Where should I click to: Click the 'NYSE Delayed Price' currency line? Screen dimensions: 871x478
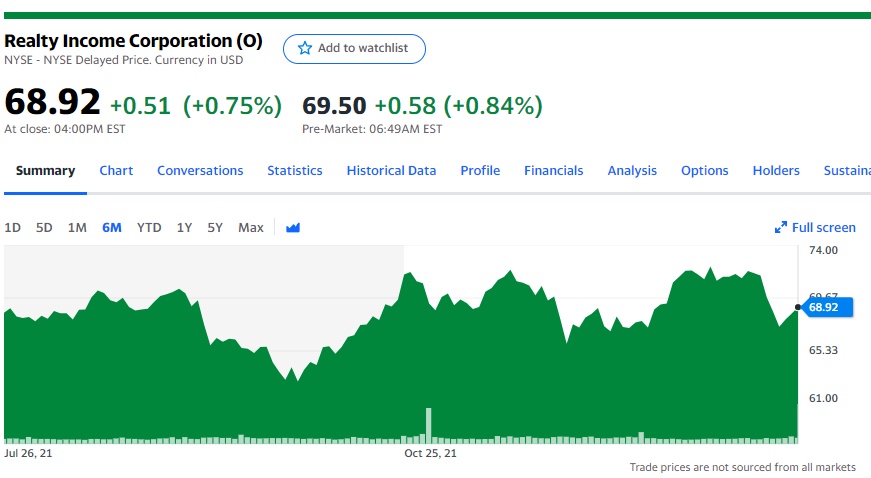point(123,60)
